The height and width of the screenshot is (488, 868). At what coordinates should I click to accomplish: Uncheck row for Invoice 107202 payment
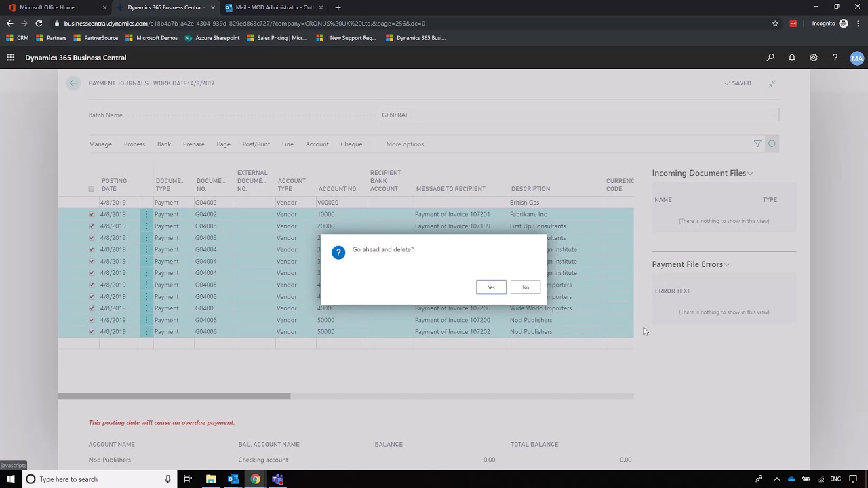(92, 332)
